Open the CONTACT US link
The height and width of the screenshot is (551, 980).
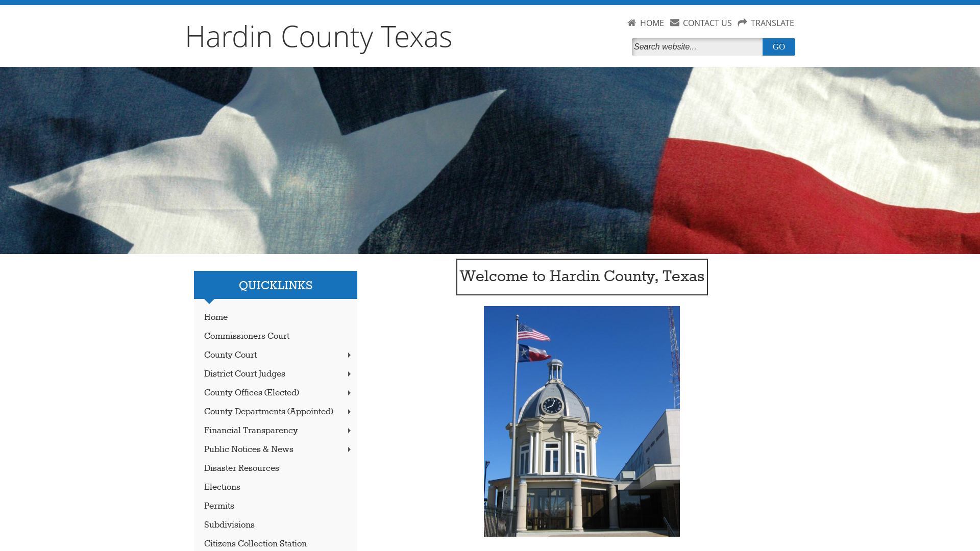(707, 23)
